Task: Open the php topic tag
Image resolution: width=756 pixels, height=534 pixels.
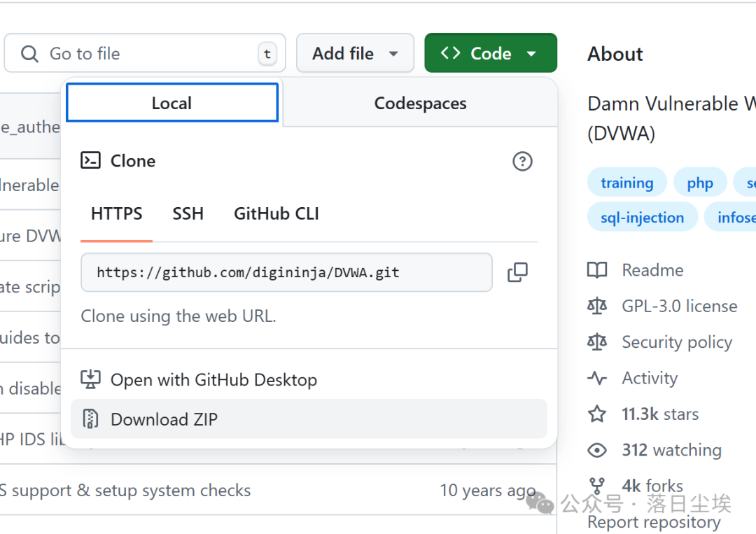Action: pyautogui.click(x=700, y=183)
